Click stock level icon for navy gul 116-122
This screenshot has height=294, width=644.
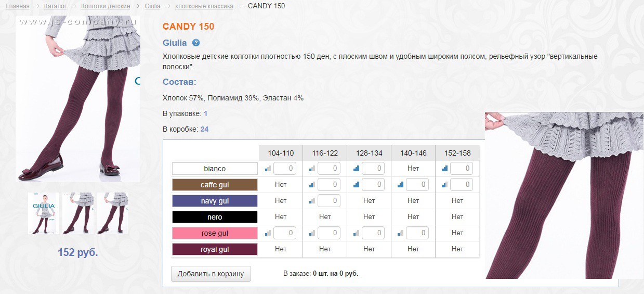(312, 201)
